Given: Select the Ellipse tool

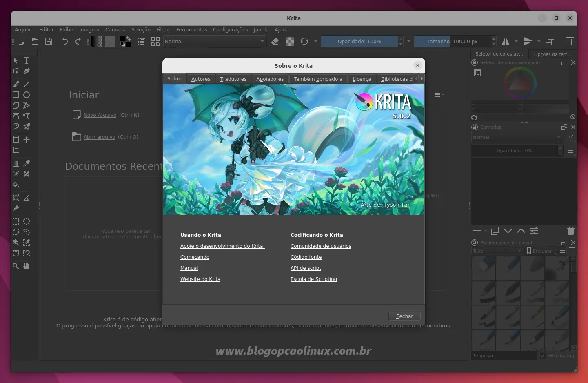Looking at the screenshot, I should click(27, 95).
